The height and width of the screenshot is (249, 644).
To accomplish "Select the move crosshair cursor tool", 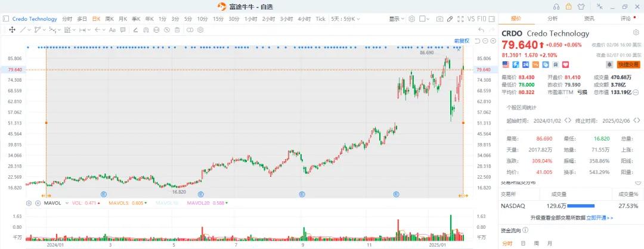I will (13, 30).
